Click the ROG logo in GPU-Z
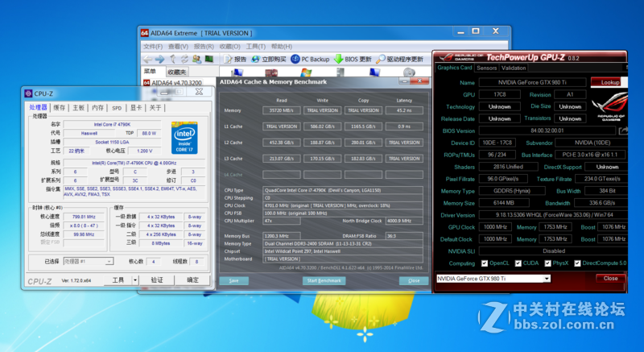The image size is (644, 352). tap(610, 106)
